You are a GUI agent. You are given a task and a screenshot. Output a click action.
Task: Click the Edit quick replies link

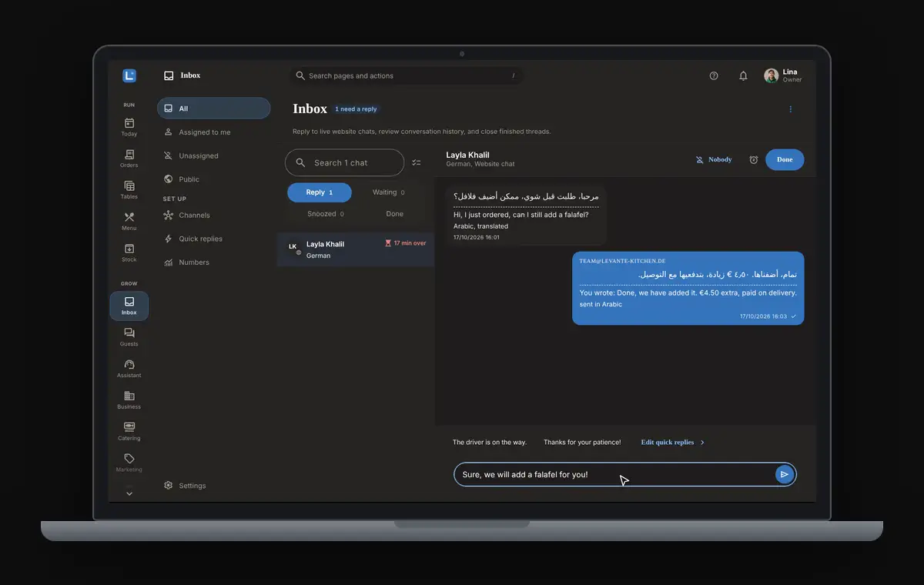point(672,443)
